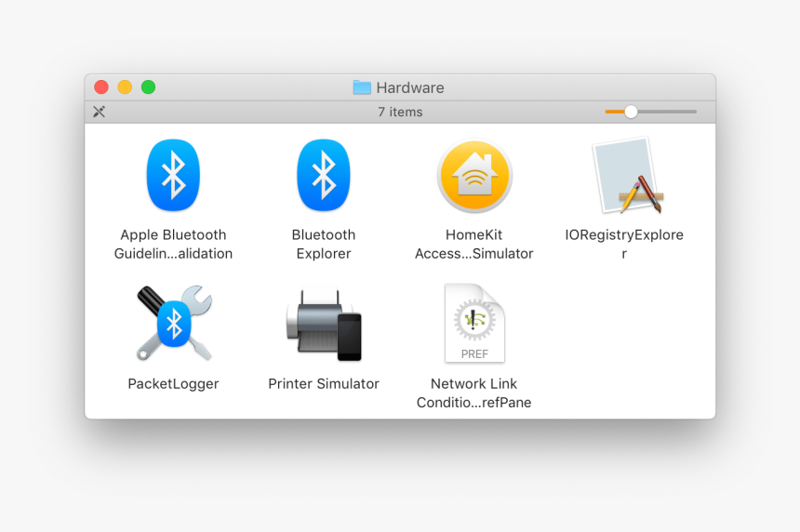This screenshot has width=800, height=532.
Task: Select the Apple Bluetooth Guidelines Validation app icon
Action: click(x=173, y=175)
